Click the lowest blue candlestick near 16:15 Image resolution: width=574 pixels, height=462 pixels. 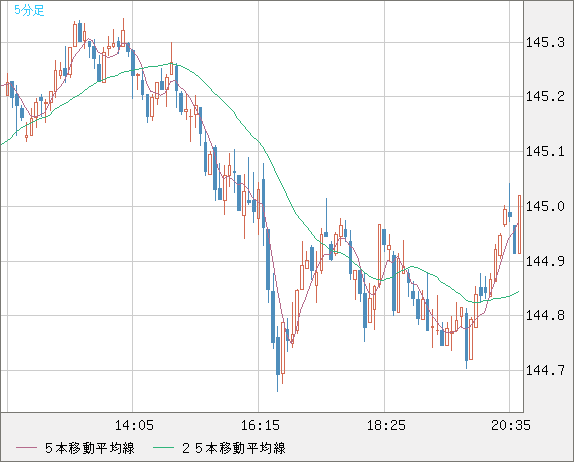(278, 357)
